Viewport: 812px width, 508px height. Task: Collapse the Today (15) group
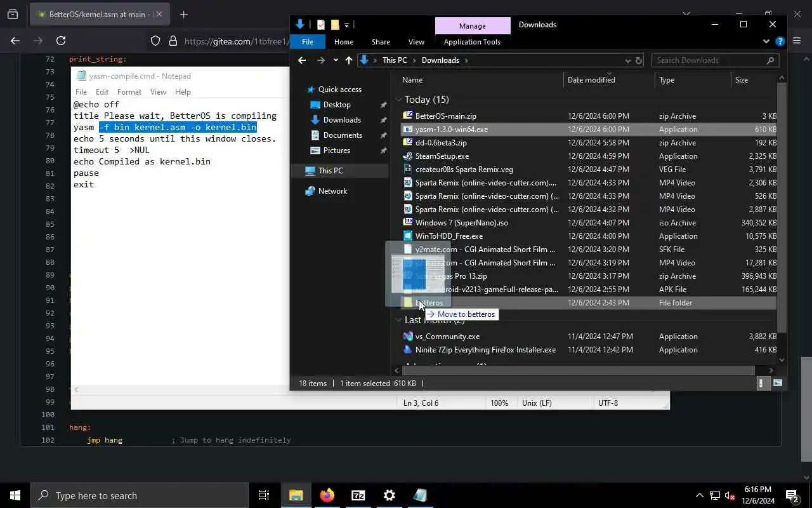[399, 100]
